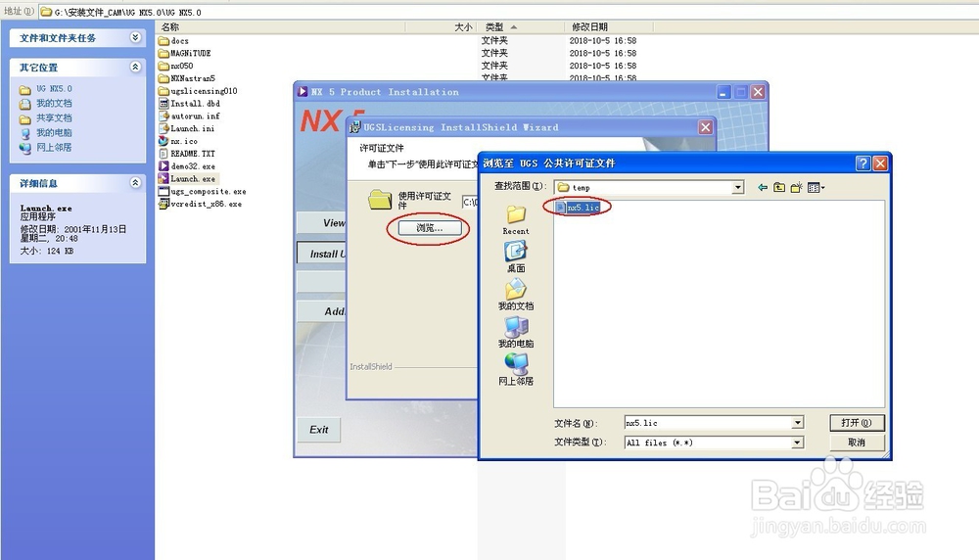Select nx.ico file in Explorer
The image size is (979, 560).
(178, 141)
